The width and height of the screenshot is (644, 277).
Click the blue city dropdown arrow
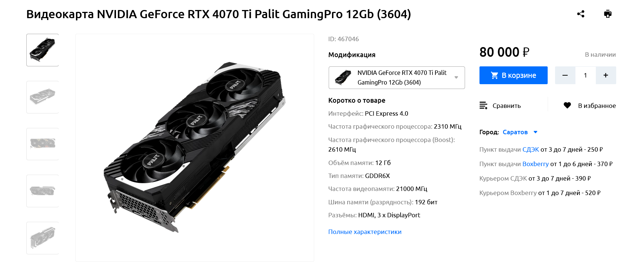pyautogui.click(x=535, y=132)
